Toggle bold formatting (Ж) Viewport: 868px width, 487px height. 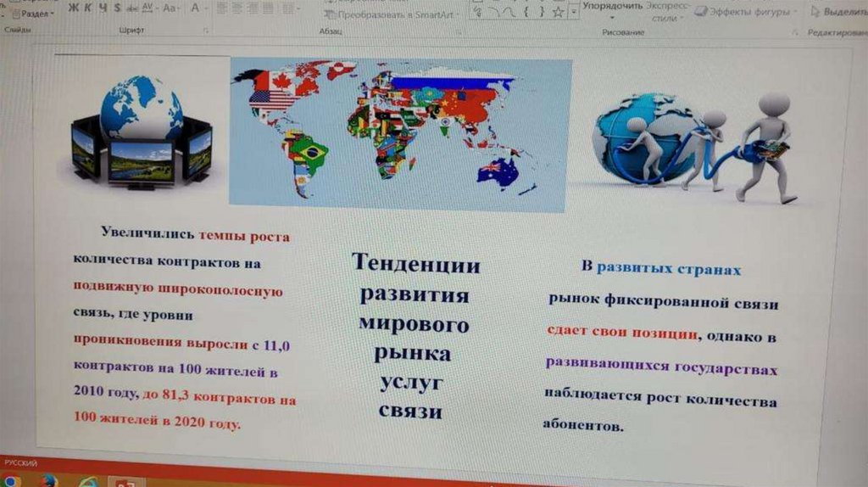(73, 7)
